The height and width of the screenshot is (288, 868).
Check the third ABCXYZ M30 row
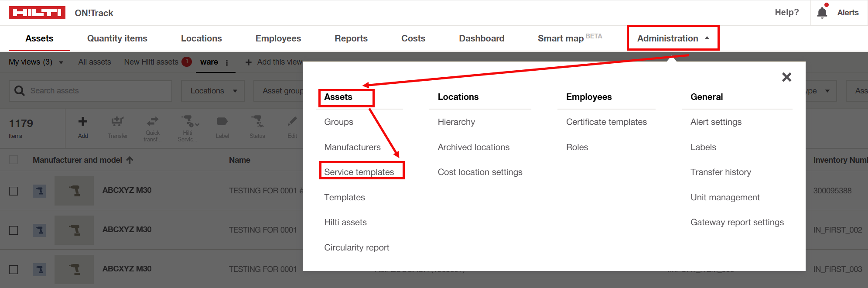[14, 270]
